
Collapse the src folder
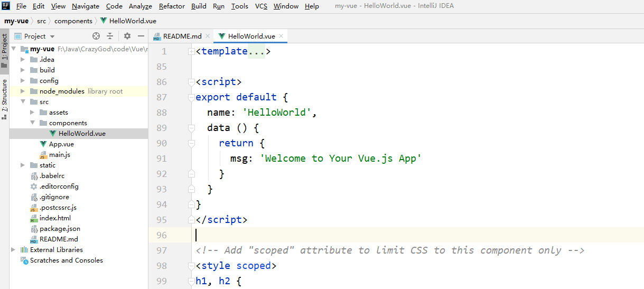point(23,101)
